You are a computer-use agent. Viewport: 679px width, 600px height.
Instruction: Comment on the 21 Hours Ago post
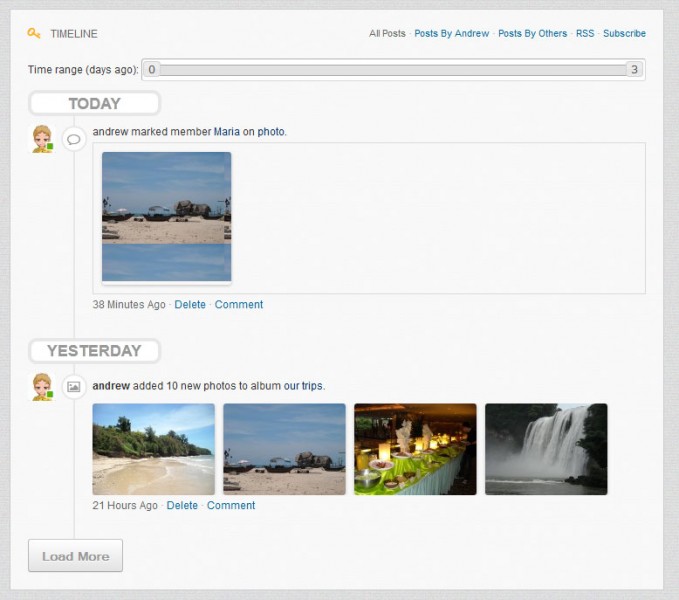tap(231, 505)
